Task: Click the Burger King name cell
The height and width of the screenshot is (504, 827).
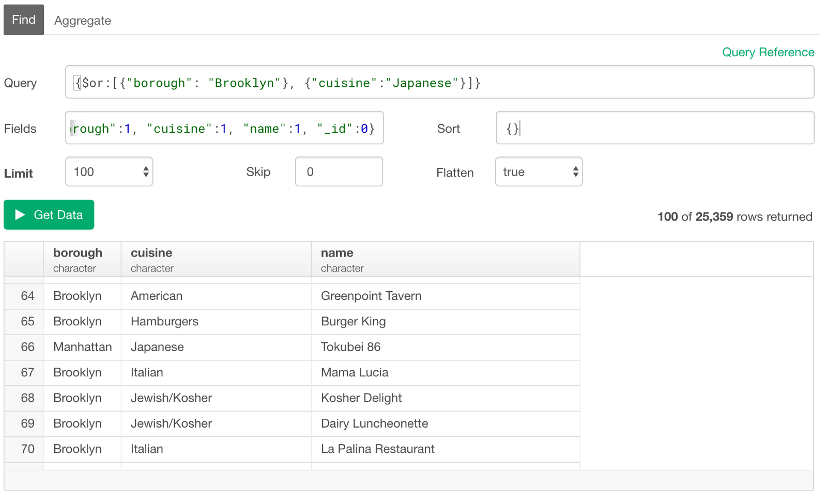Action: [x=446, y=321]
